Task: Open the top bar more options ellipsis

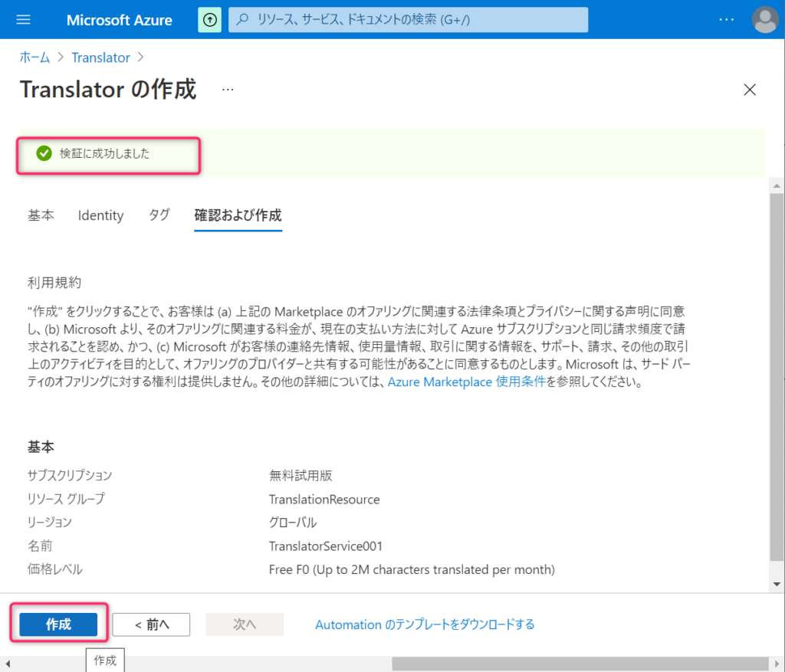Action: pos(727,19)
